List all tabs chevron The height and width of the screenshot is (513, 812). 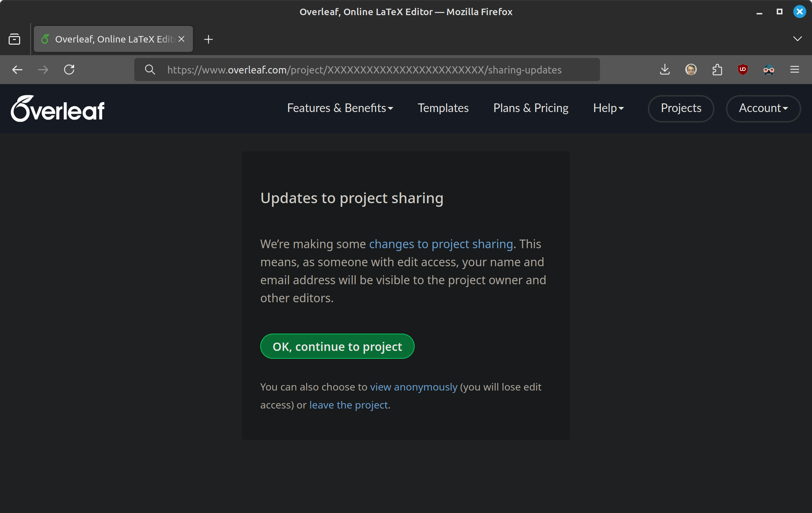797,39
